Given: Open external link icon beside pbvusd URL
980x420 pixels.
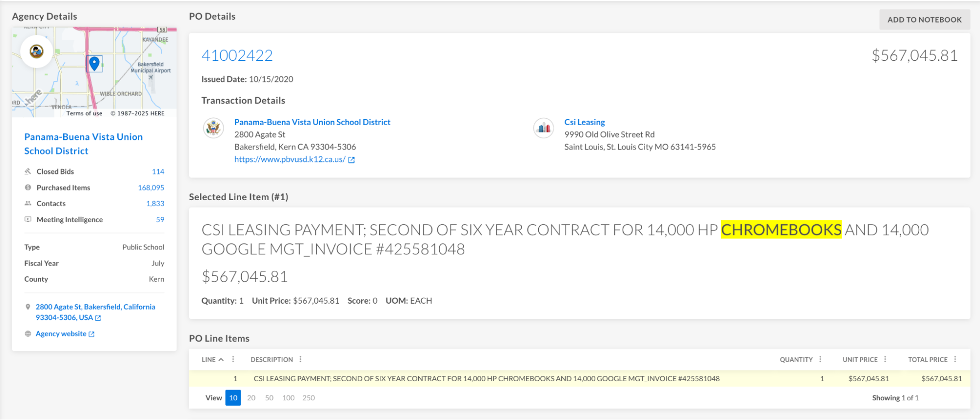Looking at the screenshot, I should (x=352, y=160).
